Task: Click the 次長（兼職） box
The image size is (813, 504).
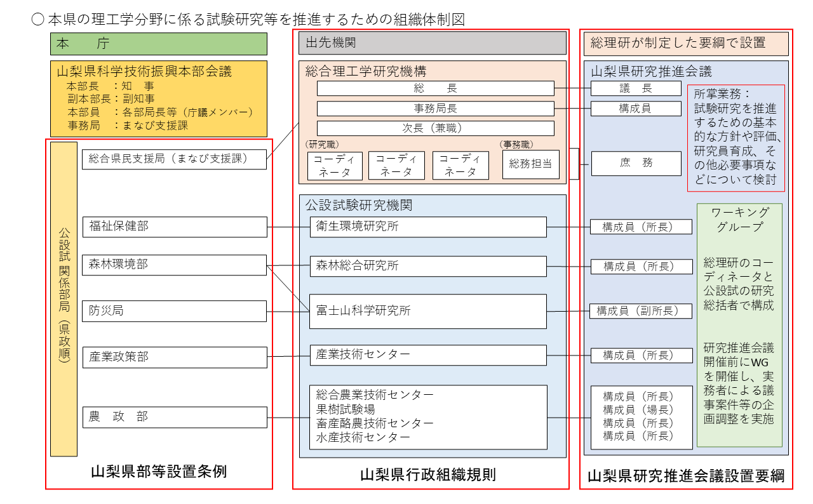Action: pyautogui.click(x=435, y=128)
